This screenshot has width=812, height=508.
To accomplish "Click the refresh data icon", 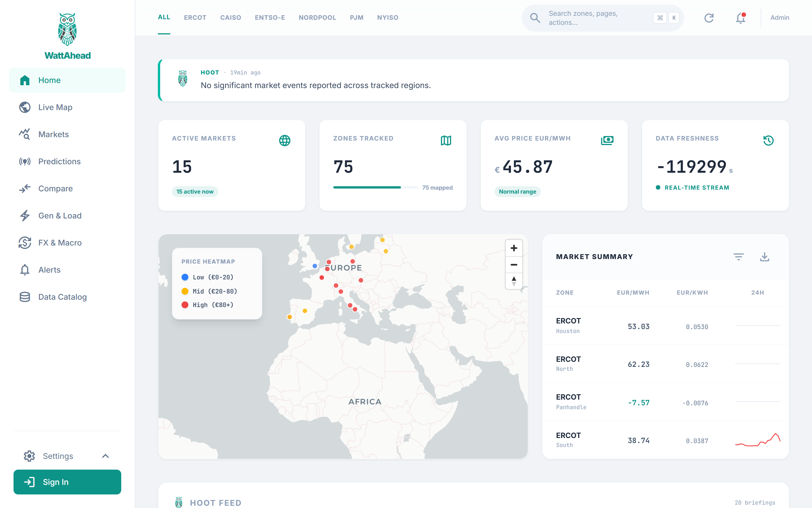I will (x=709, y=18).
